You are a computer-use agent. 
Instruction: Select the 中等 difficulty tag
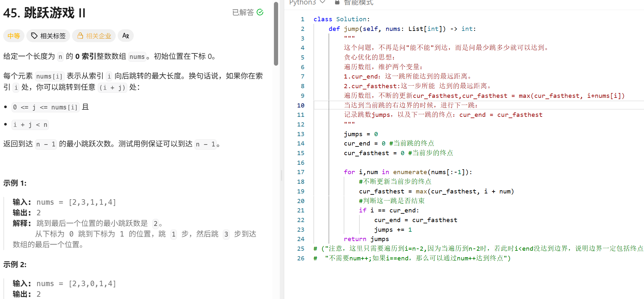pyautogui.click(x=14, y=36)
